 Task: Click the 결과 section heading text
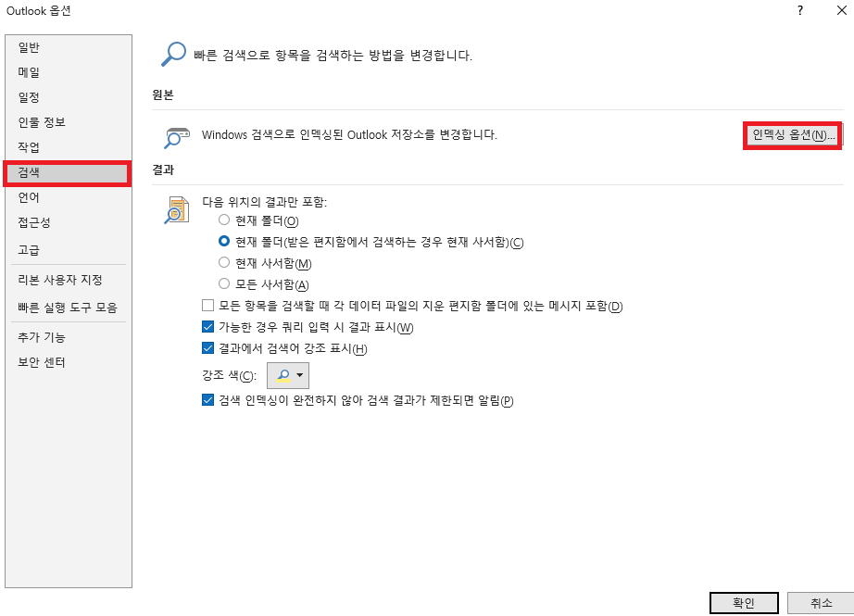163,170
